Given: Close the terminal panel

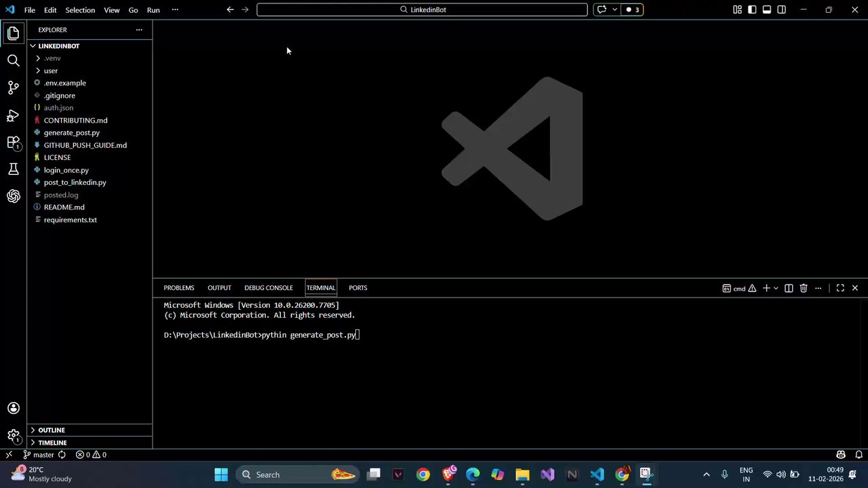Looking at the screenshot, I should [855, 288].
